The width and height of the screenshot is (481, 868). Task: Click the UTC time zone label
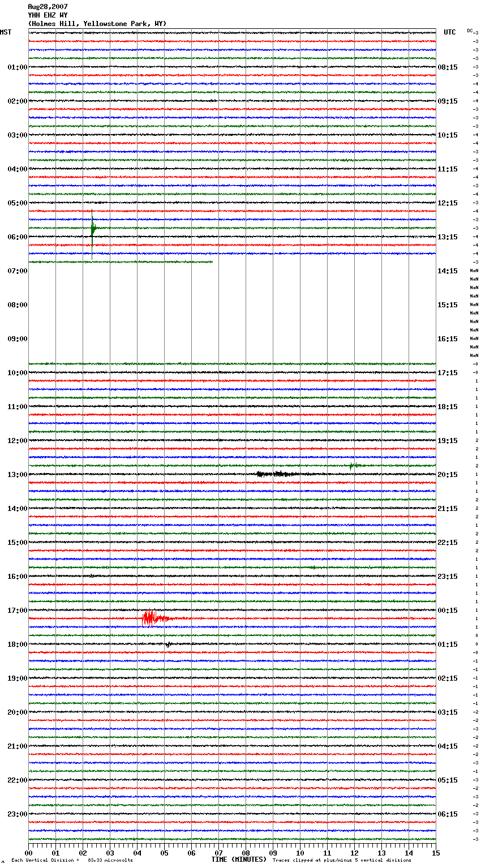point(450,32)
